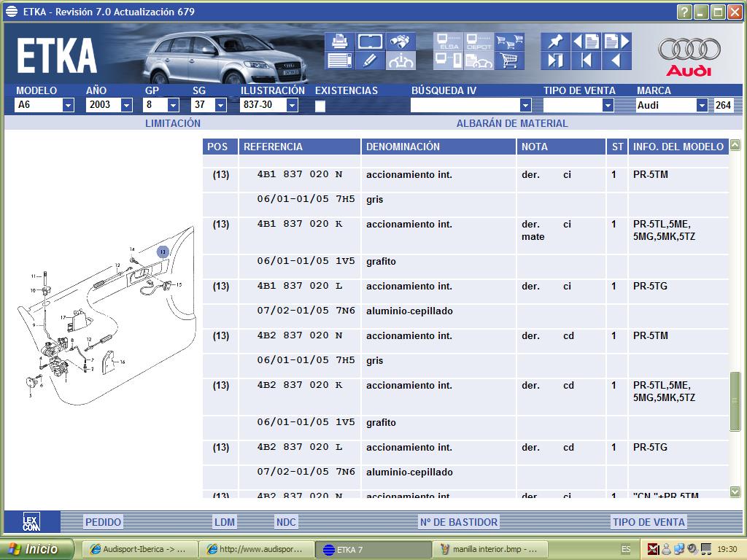The height and width of the screenshot is (560, 747).
Task: Click the DENOMINACIÓN column header
Action: click(438, 147)
